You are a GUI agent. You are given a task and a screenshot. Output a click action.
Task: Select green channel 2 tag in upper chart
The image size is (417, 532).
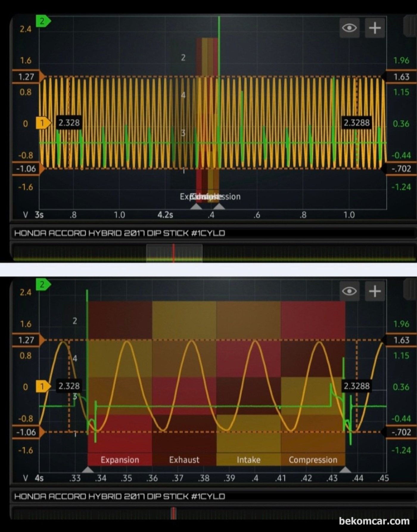pyautogui.click(x=43, y=21)
